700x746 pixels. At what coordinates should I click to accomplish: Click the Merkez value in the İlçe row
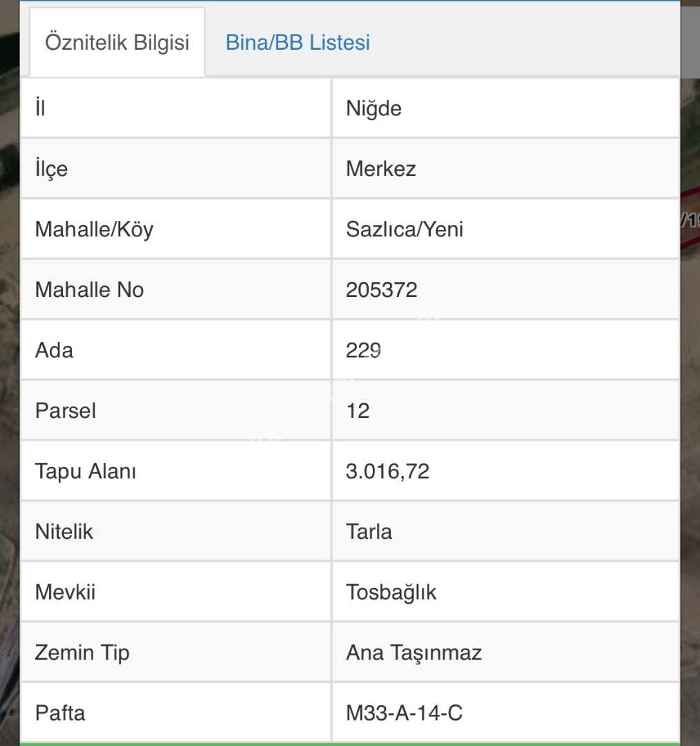380,169
